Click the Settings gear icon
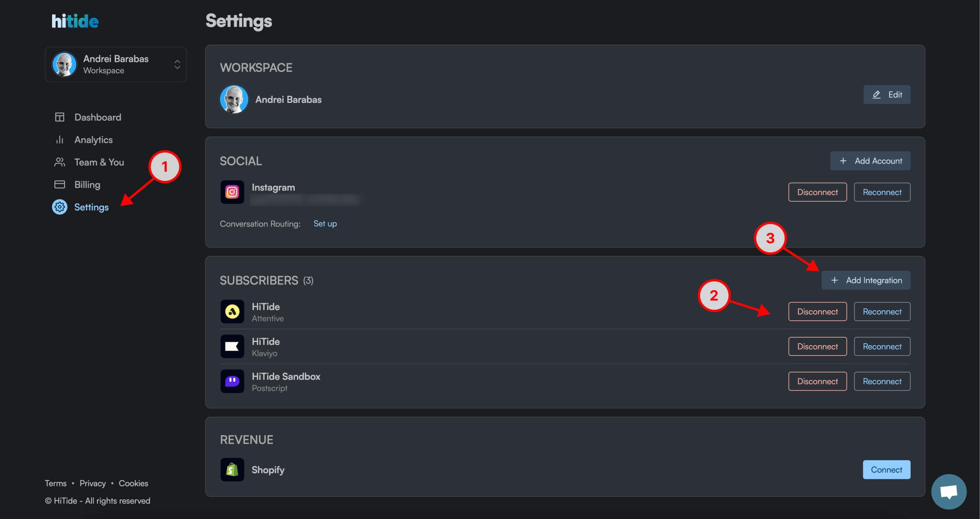Viewport: 980px width, 519px height. click(x=60, y=207)
